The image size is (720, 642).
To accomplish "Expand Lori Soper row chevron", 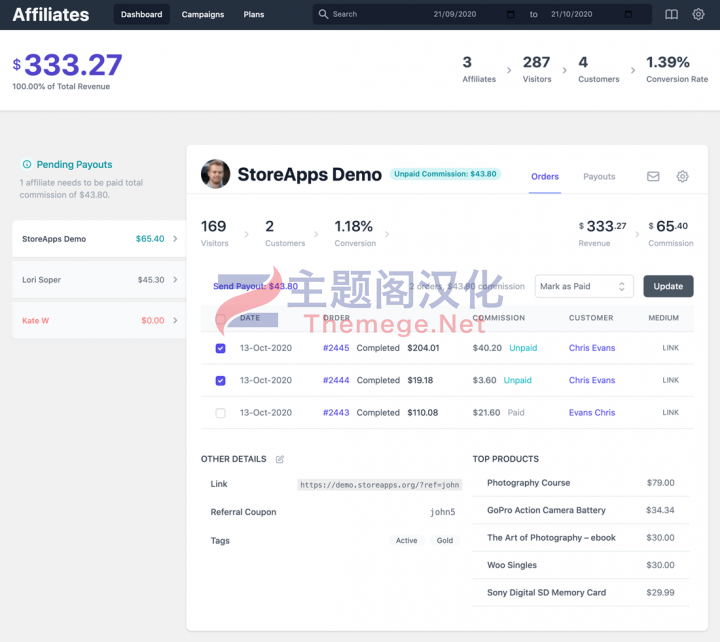I will pos(175,279).
